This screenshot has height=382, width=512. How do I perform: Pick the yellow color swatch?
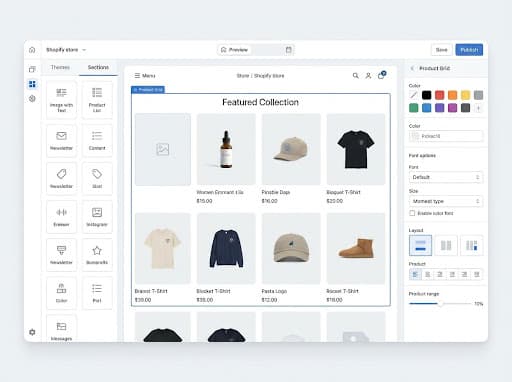tap(465, 95)
